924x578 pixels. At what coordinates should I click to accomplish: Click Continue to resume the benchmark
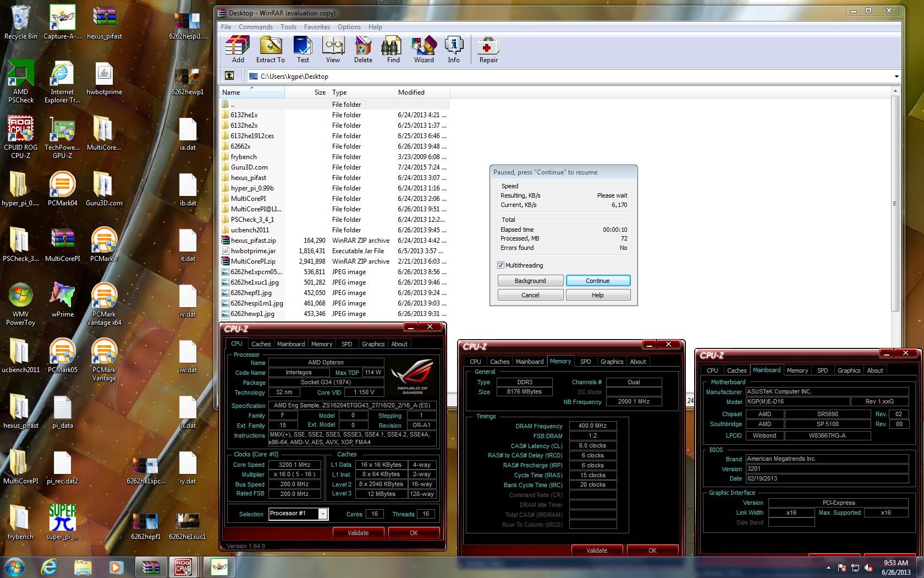coord(598,281)
